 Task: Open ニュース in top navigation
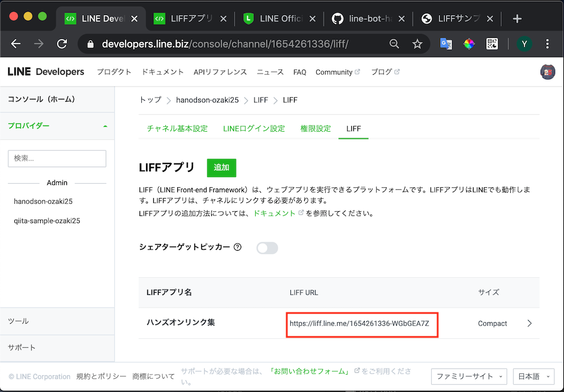point(270,72)
